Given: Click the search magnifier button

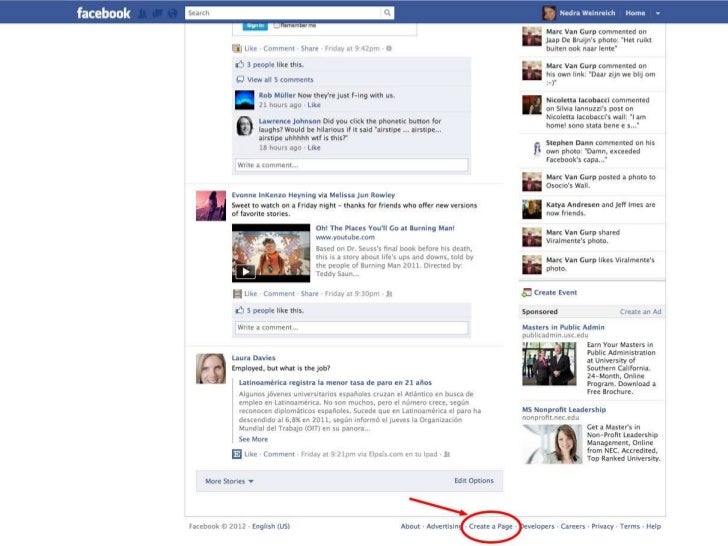Looking at the screenshot, I should click(387, 13).
